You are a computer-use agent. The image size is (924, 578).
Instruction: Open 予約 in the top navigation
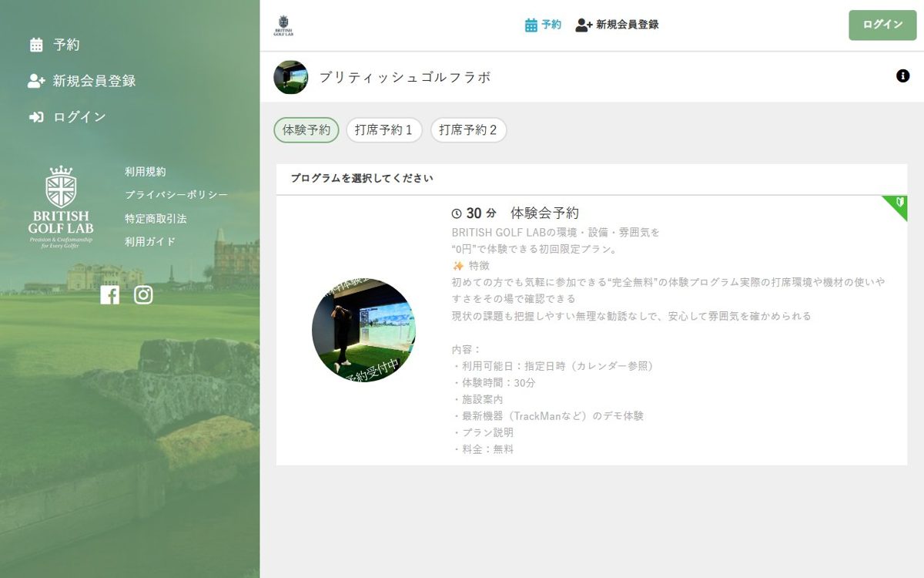[x=543, y=25]
